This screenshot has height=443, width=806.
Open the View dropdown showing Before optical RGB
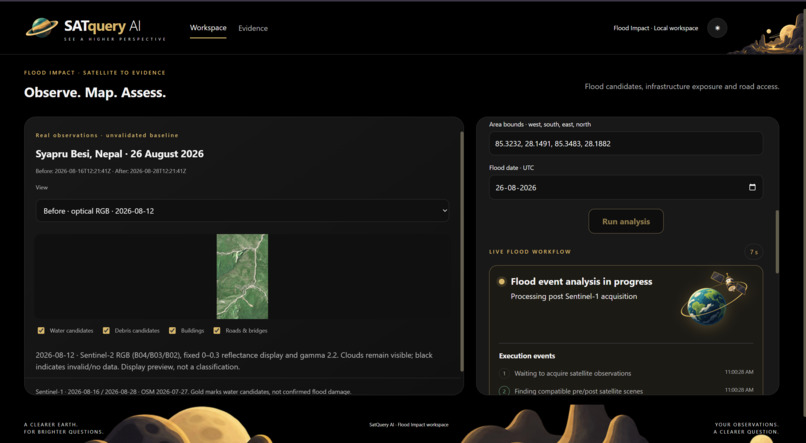pos(243,211)
